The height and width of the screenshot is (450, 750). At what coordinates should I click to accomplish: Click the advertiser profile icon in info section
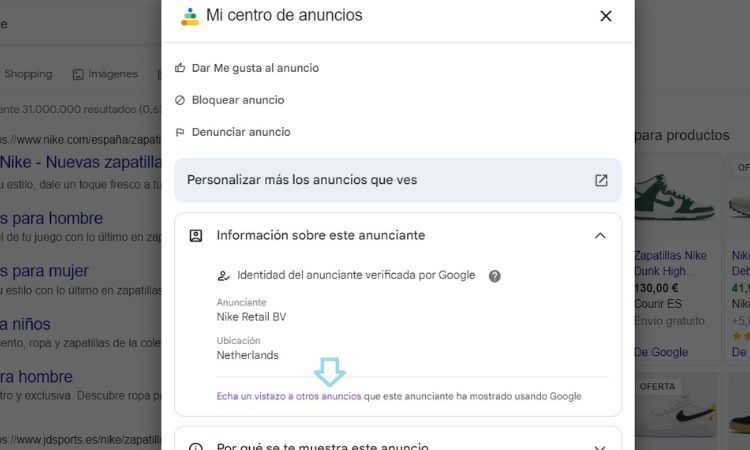pyautogui.click(x=196, y=236)
